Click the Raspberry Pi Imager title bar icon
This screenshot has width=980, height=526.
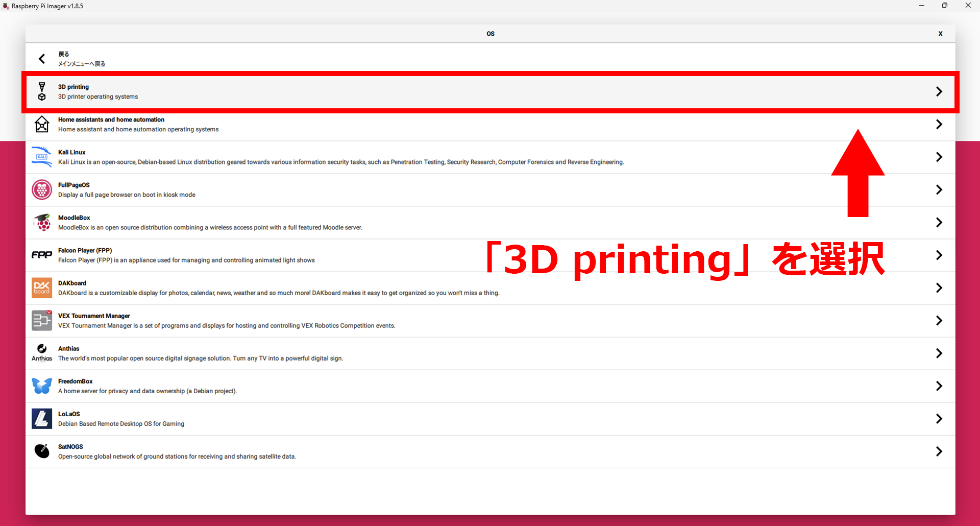click(6, 6)
